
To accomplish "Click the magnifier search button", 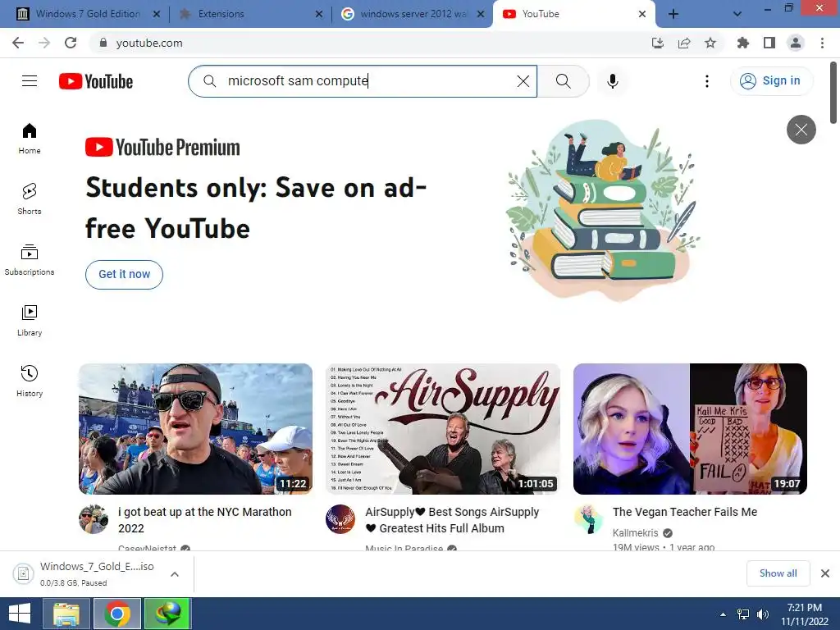I will coord(563,81).
